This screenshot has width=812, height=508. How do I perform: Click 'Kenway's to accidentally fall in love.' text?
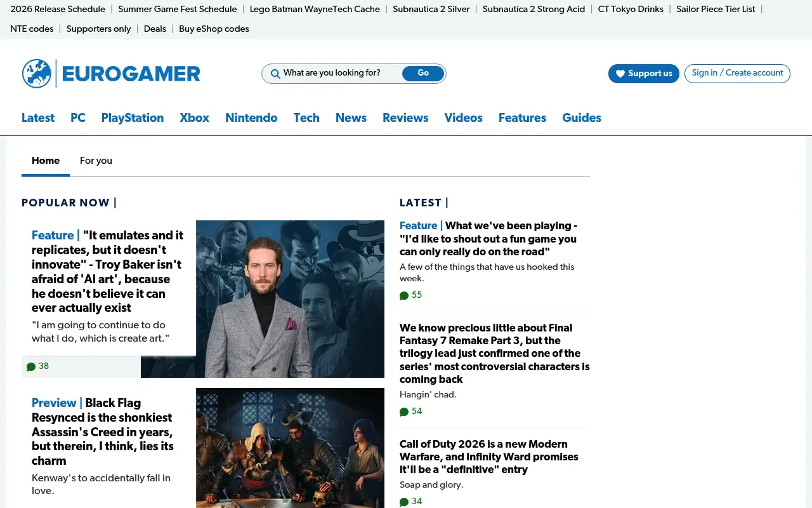tap(101, 485)
